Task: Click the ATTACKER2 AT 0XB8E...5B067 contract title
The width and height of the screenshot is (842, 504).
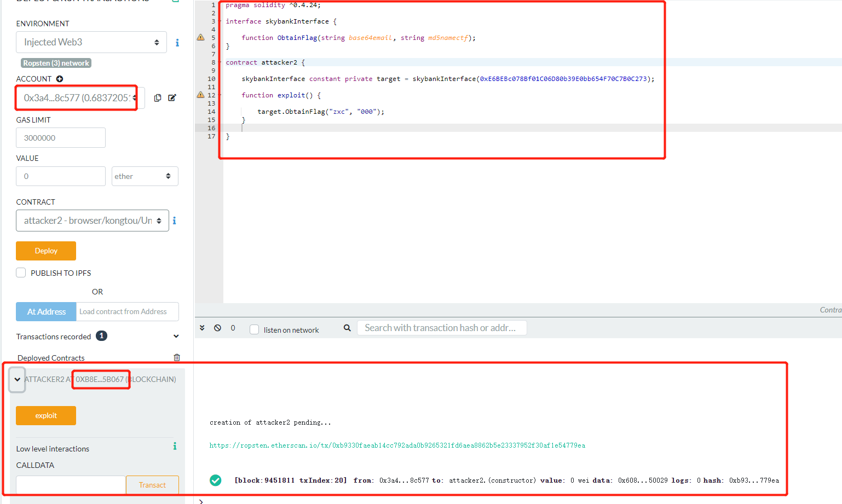Action: click(x=100, y=379)
